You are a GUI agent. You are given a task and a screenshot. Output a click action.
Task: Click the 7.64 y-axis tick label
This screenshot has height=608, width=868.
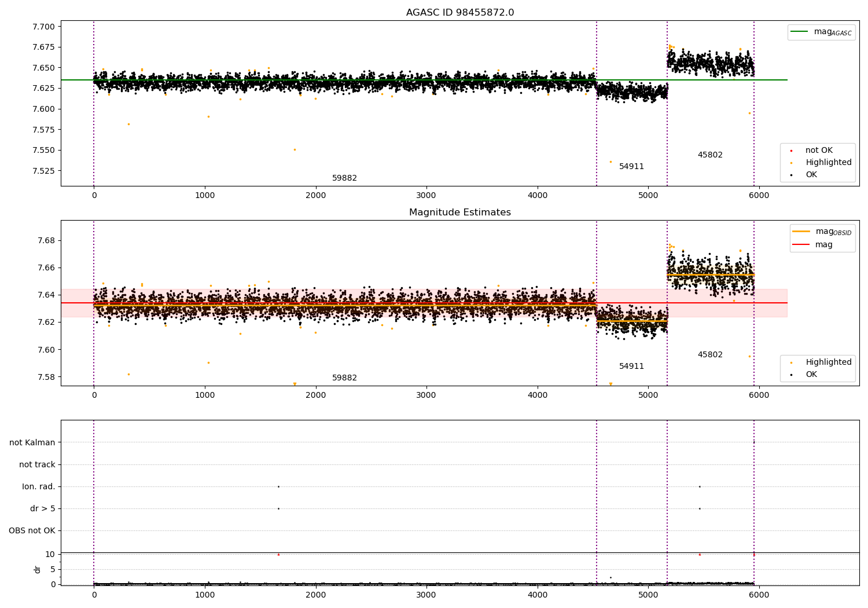(46, 295)
